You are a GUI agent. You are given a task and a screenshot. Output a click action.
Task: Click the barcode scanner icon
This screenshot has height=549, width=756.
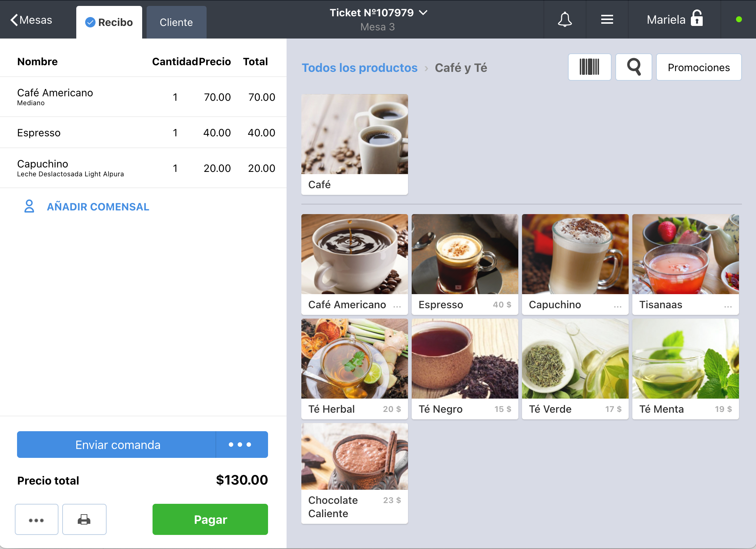(590, 67)
